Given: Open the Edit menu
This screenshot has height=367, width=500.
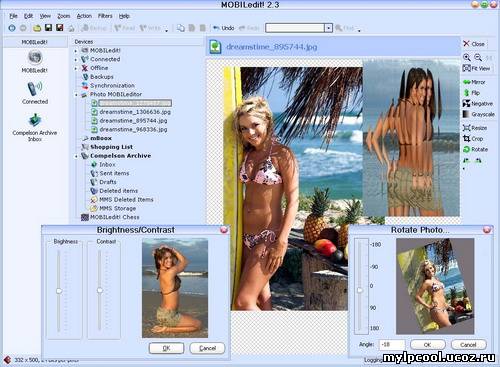Looking at the screenshot, I should coord(28,16).
